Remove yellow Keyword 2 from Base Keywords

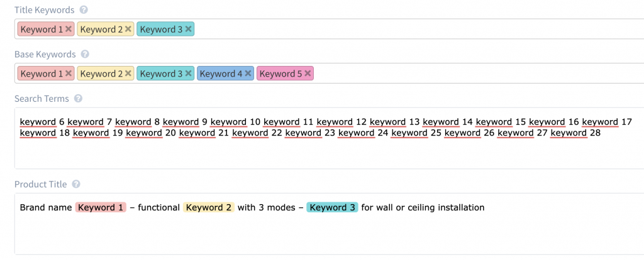click(x=128, y=73)
